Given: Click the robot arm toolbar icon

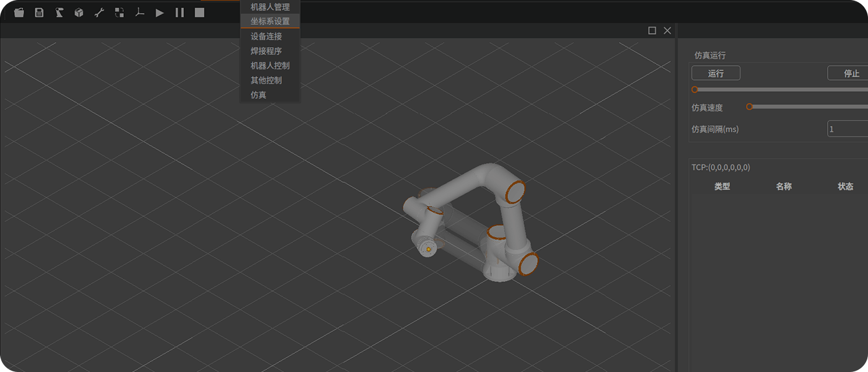Looking at the screenshot, I should click(x=59, y=12).
